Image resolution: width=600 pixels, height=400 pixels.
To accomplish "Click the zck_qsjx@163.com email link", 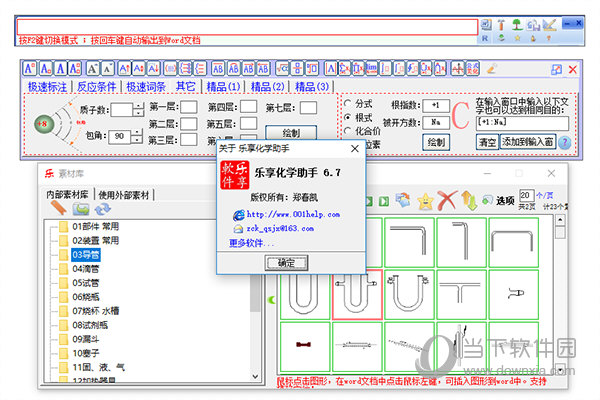I will click(x=280, y=229).
